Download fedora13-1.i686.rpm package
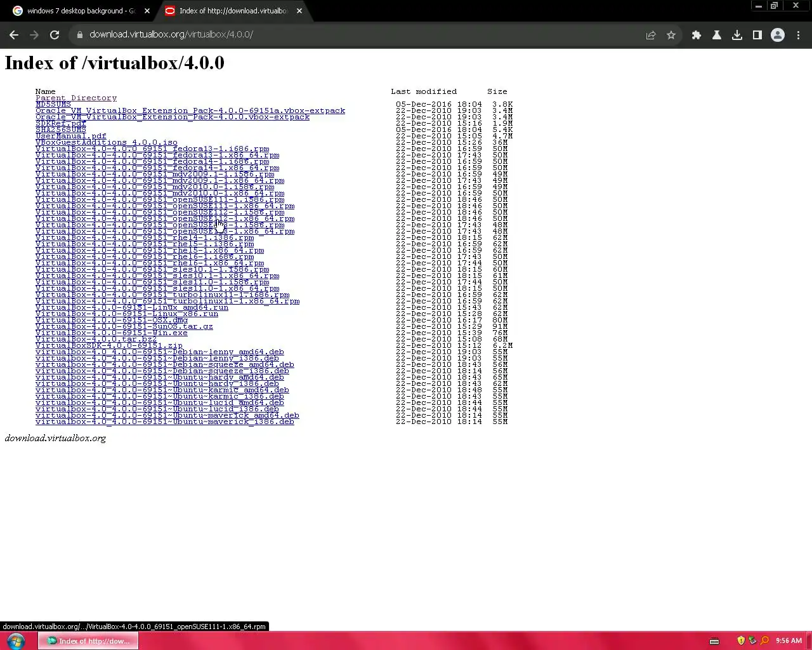 tap(152, 149)
